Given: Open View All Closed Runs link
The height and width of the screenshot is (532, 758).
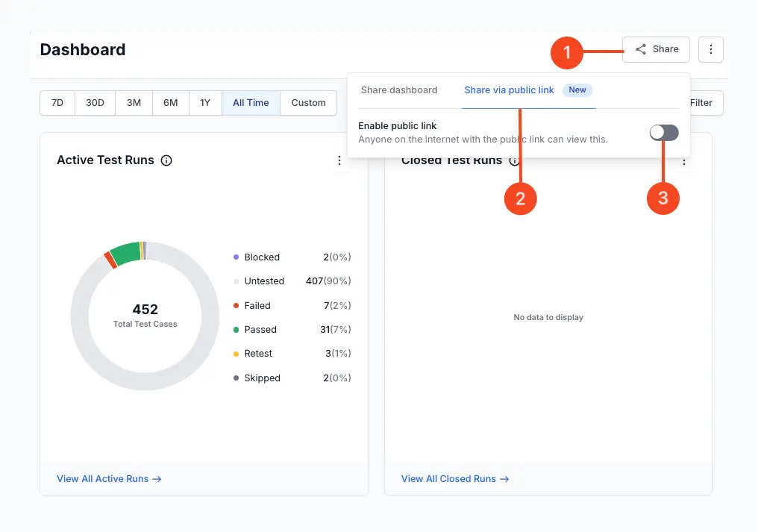Looking at the screenshot, I should click(x=455, y=479).
